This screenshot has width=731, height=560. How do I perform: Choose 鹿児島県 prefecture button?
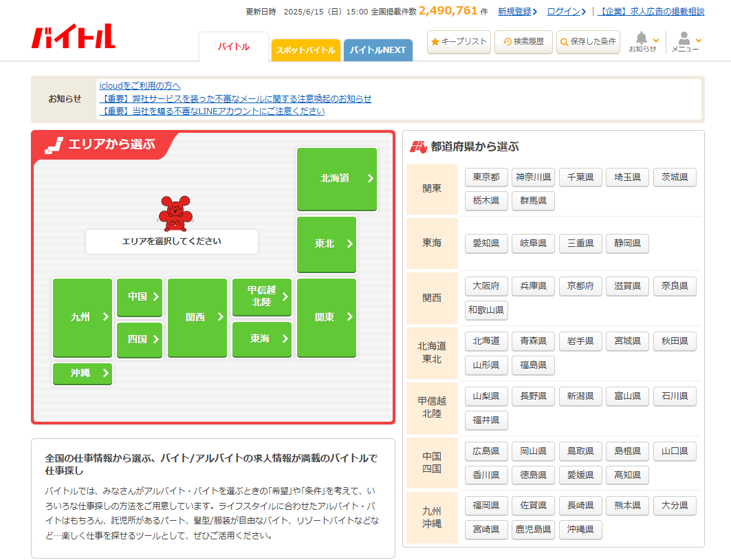534,530
